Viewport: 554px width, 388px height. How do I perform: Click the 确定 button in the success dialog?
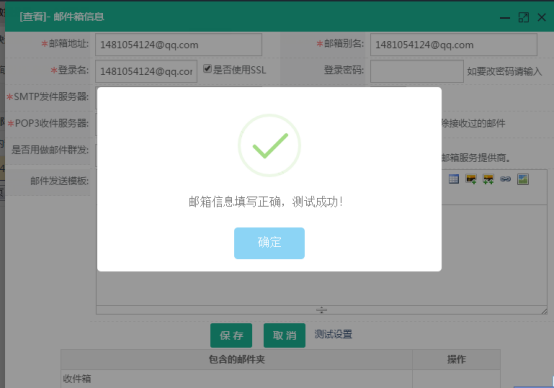point(269,243)
